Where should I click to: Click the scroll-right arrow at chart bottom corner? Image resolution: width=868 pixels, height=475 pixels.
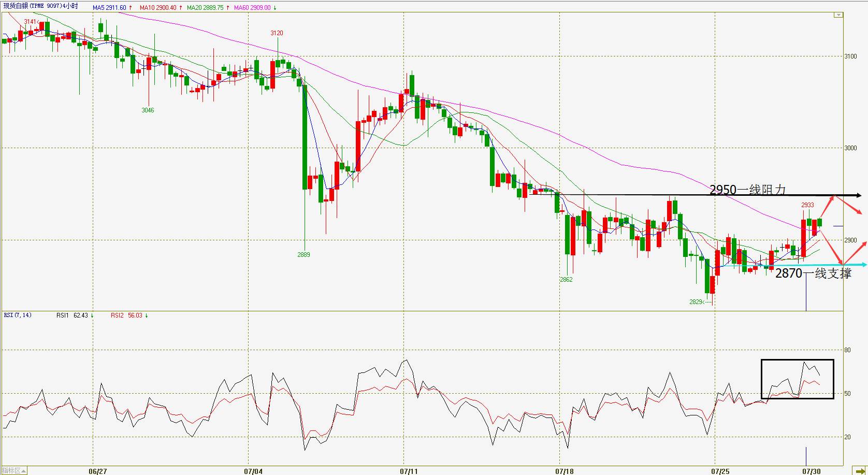coord(861,471)
